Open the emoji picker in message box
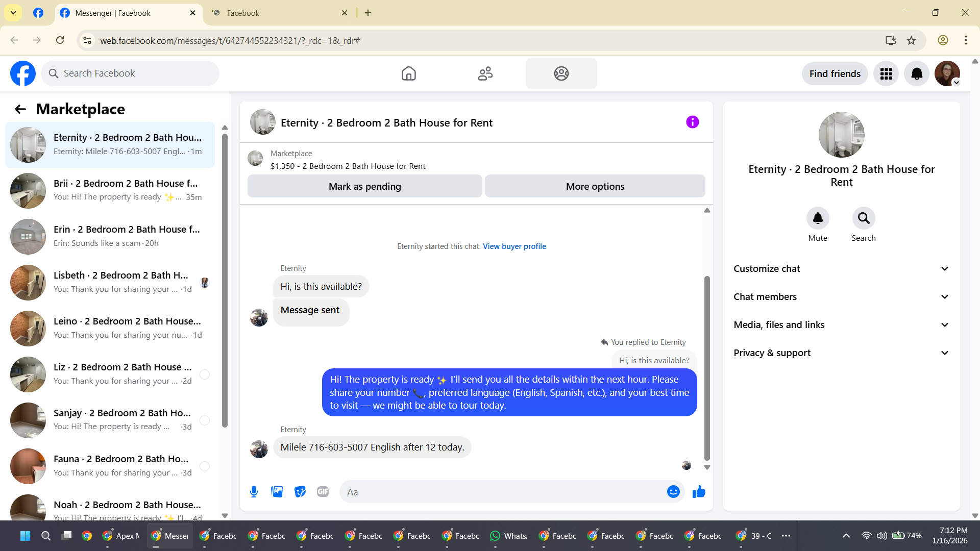Image resolution: width=980 pixels, height=551 pixels. tap(673, 492)
